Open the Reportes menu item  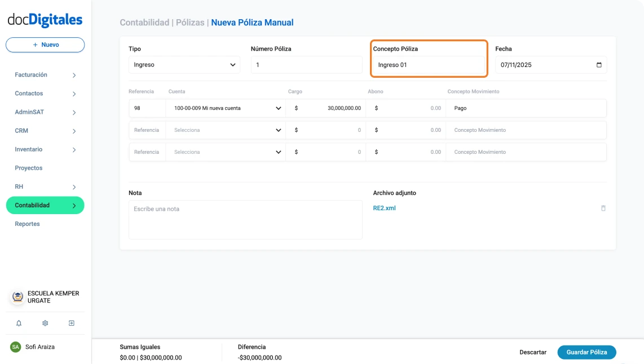(28, 224)
